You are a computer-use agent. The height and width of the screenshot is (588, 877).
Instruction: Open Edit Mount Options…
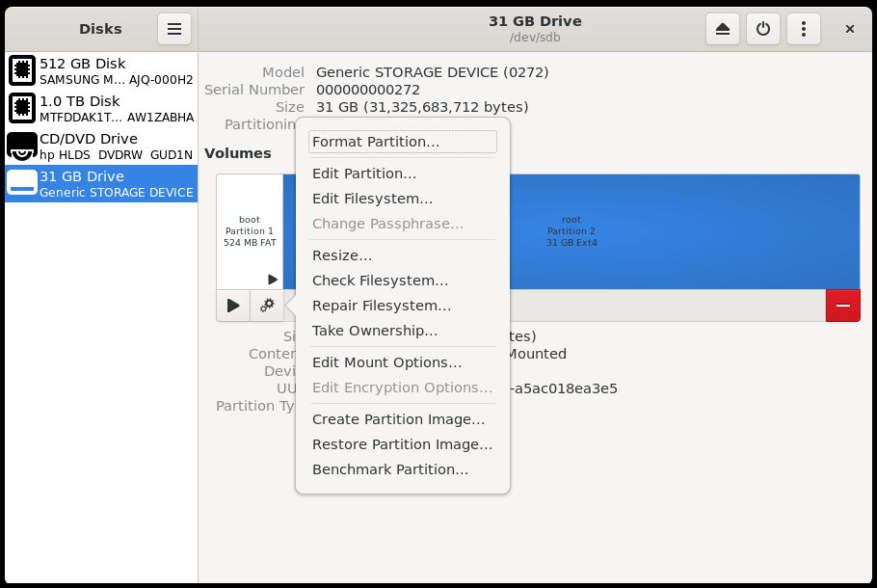(386, 362)
